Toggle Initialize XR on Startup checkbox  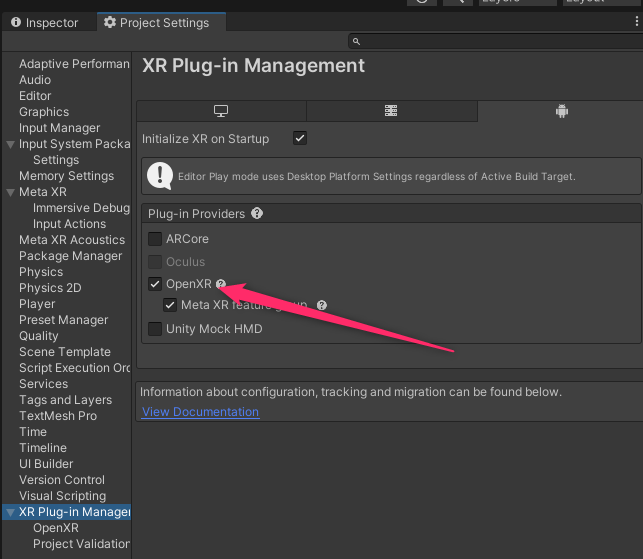point(300,138)
